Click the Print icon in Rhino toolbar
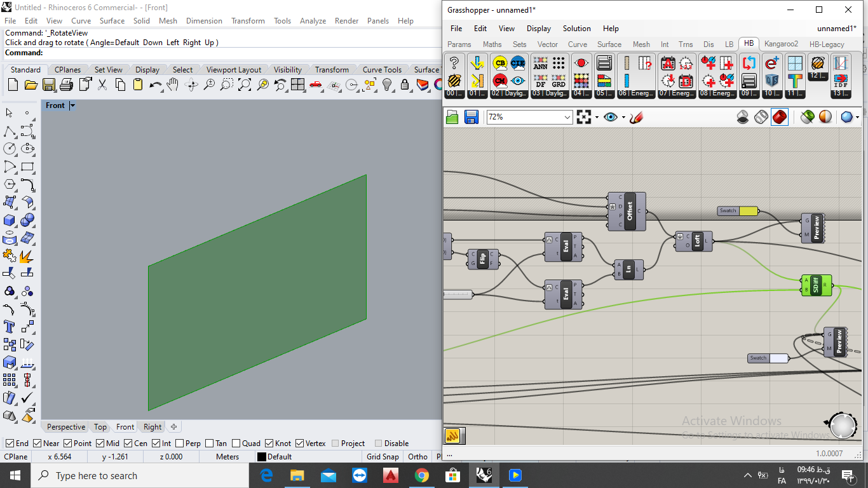Screen dimensions: 868x488 click(x=66, y=85)
